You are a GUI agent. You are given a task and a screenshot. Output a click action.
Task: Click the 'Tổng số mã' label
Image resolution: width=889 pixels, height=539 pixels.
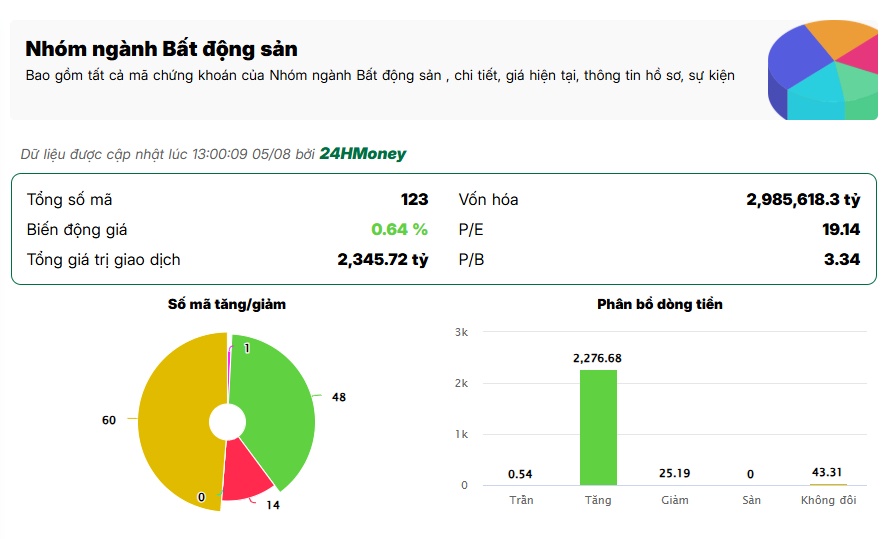point(69,200)
